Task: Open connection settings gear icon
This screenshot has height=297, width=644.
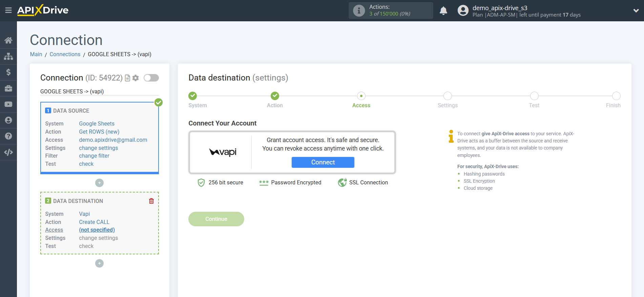Action: point(136,78)
